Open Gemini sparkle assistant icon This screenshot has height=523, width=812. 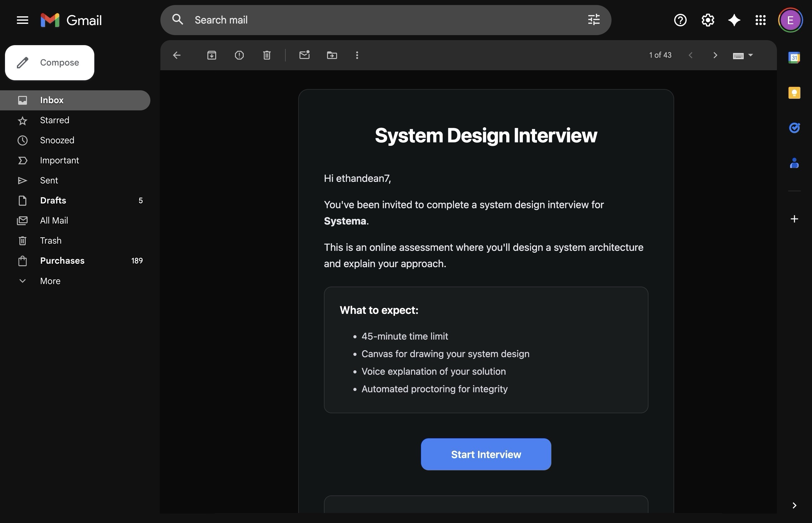click(734, 20)
